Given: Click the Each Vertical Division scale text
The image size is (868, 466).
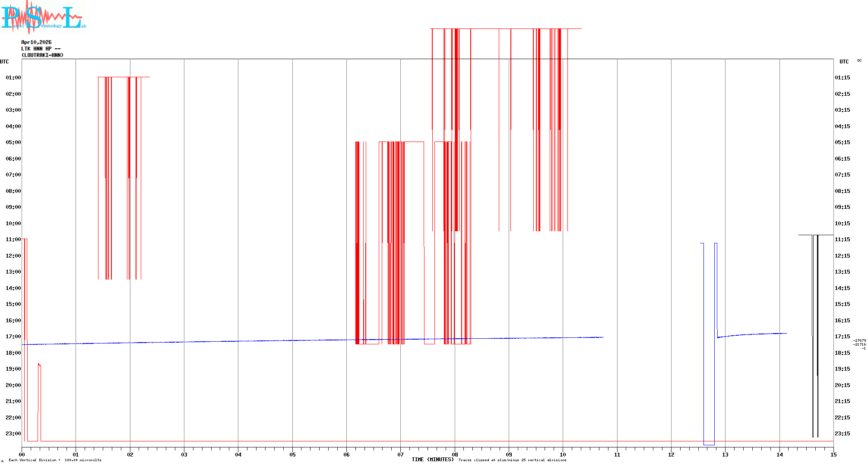Looking at the screenshot, I should pos(55,460).
